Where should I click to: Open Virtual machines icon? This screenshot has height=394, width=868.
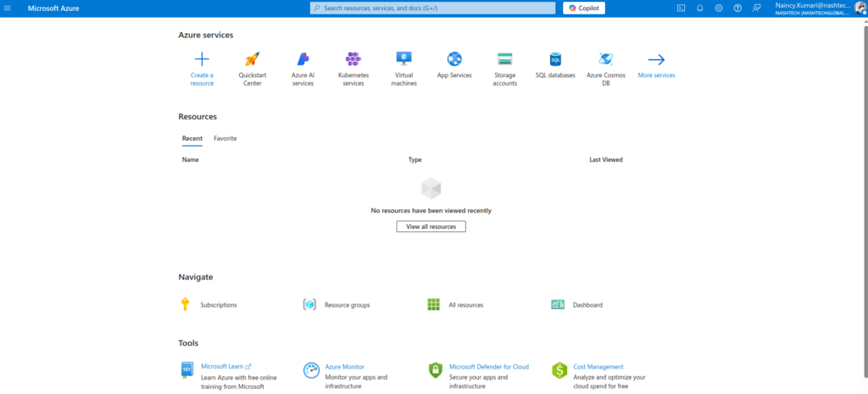403,58
